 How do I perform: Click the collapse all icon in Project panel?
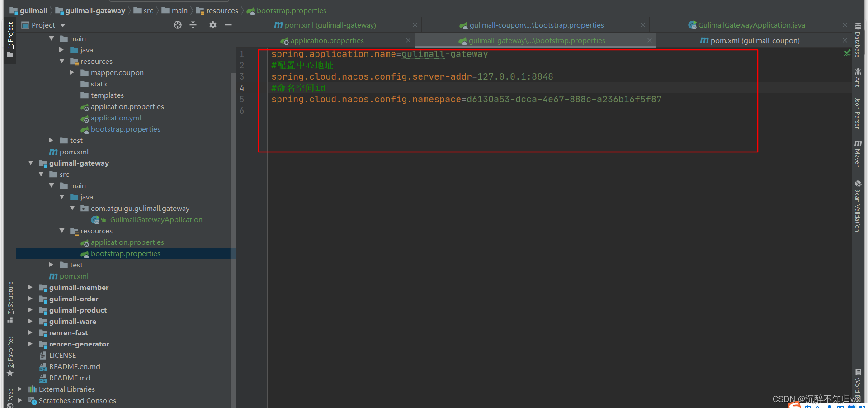[193, 25]
